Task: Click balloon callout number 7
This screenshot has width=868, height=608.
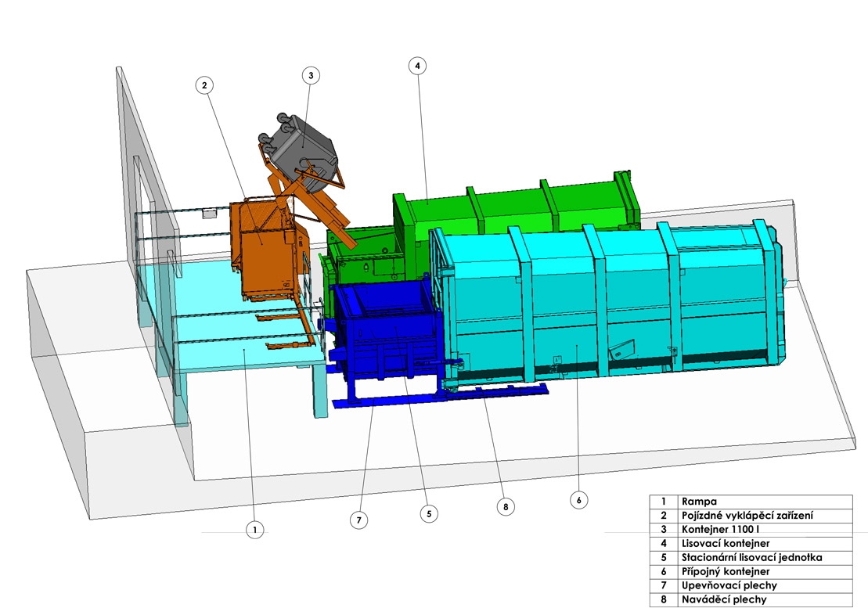Action: 358,520
